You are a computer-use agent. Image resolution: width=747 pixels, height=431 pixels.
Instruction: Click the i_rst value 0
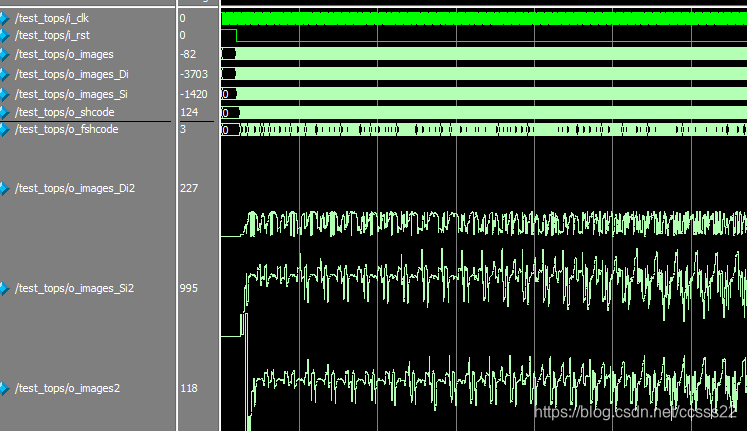[183, 36]
